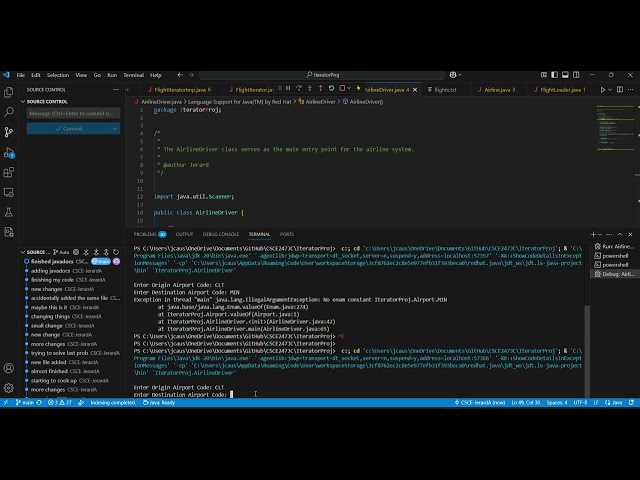Fetch from remote in graph toolbar

click(x=86, y=252)
